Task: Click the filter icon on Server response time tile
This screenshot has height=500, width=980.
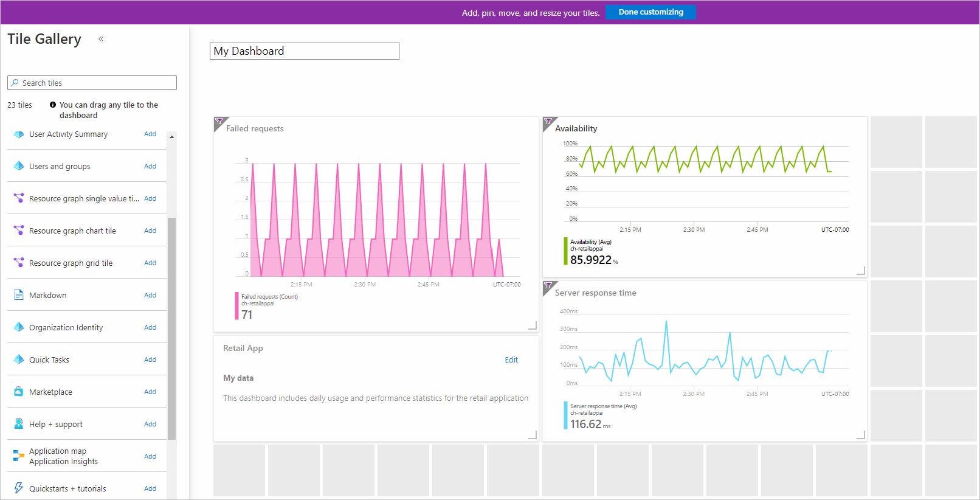Action: pos(548,285)
